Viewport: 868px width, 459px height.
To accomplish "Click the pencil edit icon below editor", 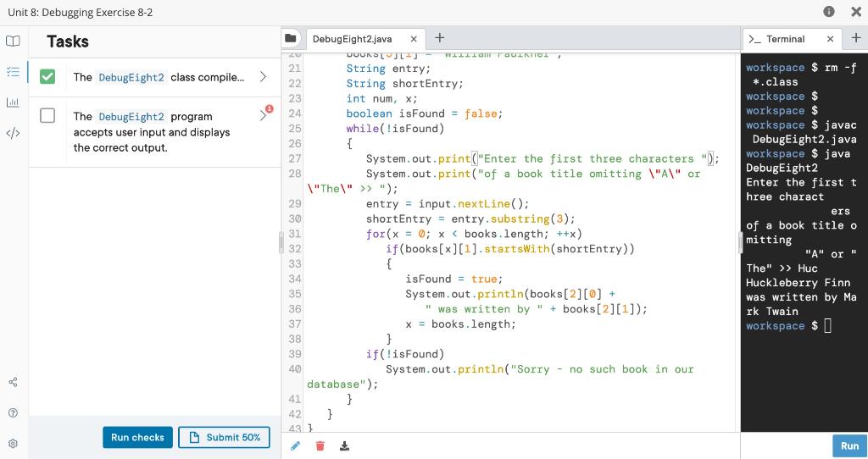I will [295, 445].
